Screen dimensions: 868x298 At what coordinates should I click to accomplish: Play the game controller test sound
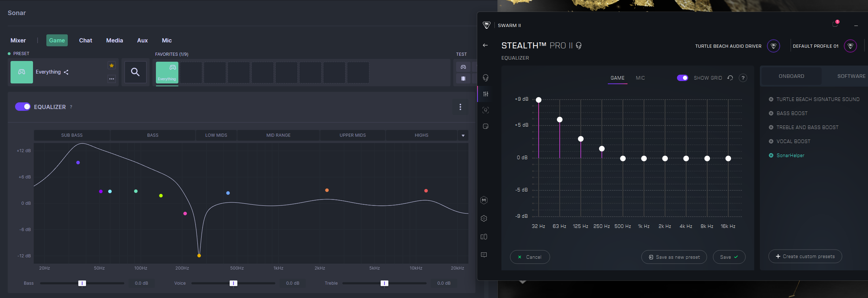tap(463, 67)
